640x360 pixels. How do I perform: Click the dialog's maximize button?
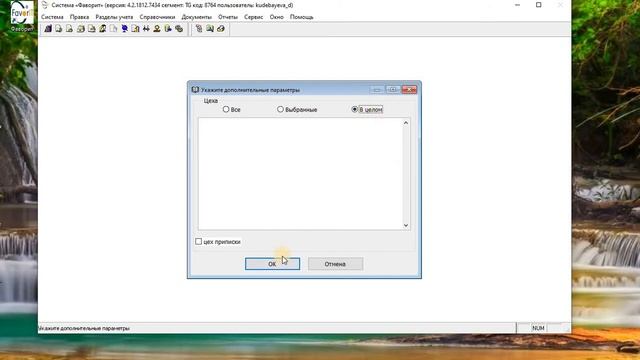tap(393, 89)
